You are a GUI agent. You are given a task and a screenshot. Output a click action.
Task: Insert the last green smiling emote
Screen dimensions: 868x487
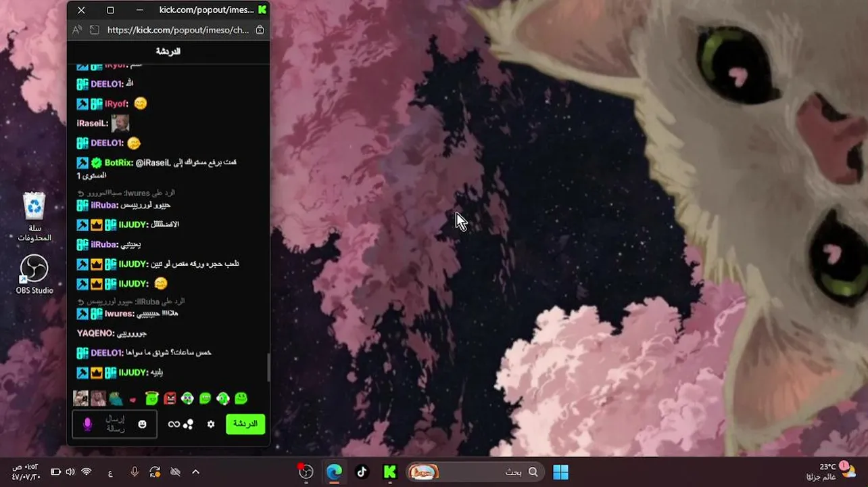[x=241, y=398]
